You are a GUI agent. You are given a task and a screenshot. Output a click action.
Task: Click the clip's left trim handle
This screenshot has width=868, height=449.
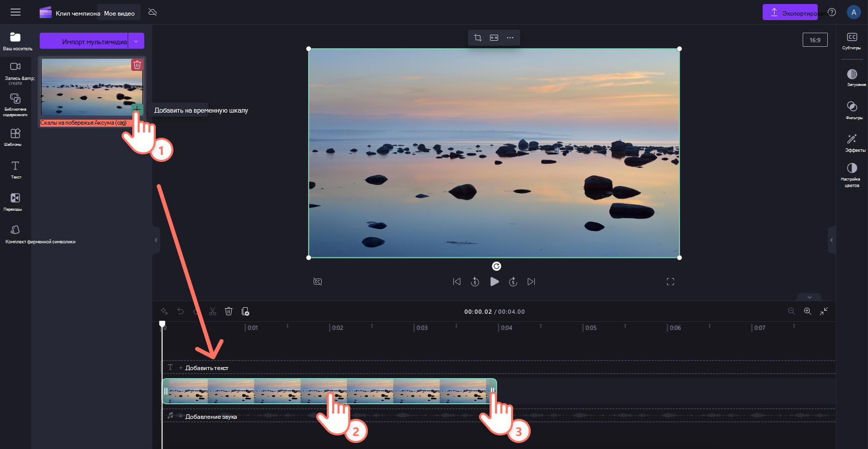tap(165, 391)
